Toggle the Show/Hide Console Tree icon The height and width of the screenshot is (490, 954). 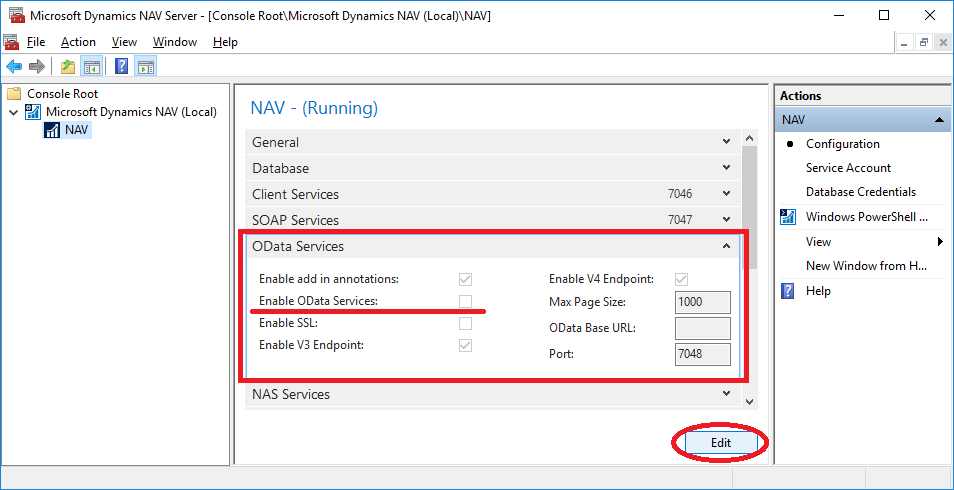tap(92, 66)
